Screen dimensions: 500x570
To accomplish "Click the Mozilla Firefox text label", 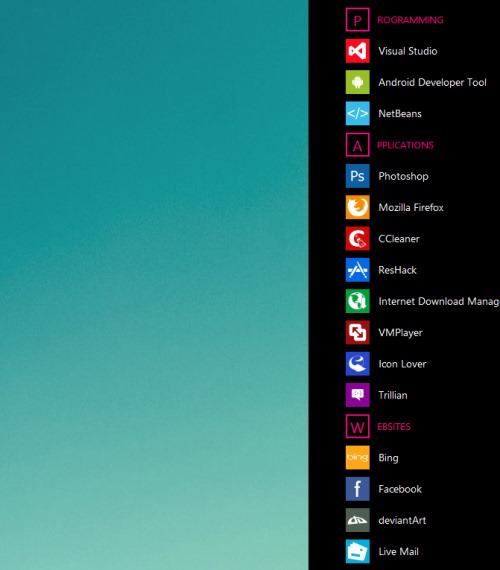I will (x=411, y=208).
